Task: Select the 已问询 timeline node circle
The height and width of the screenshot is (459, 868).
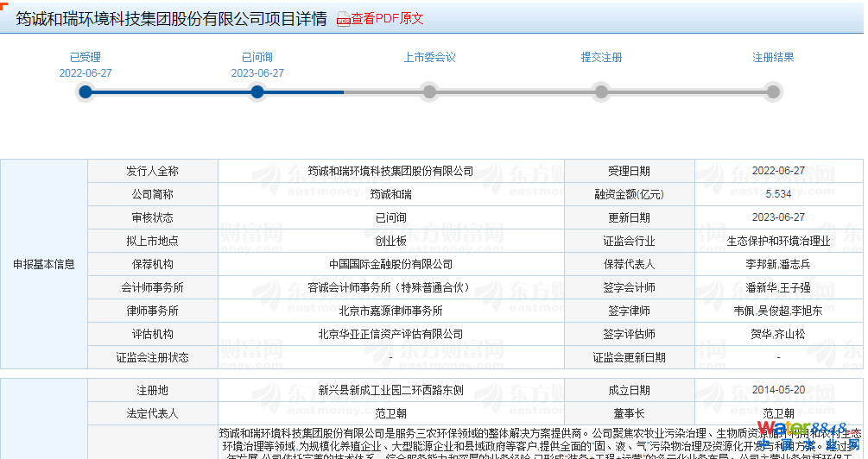Action: [x=257, y=91]
